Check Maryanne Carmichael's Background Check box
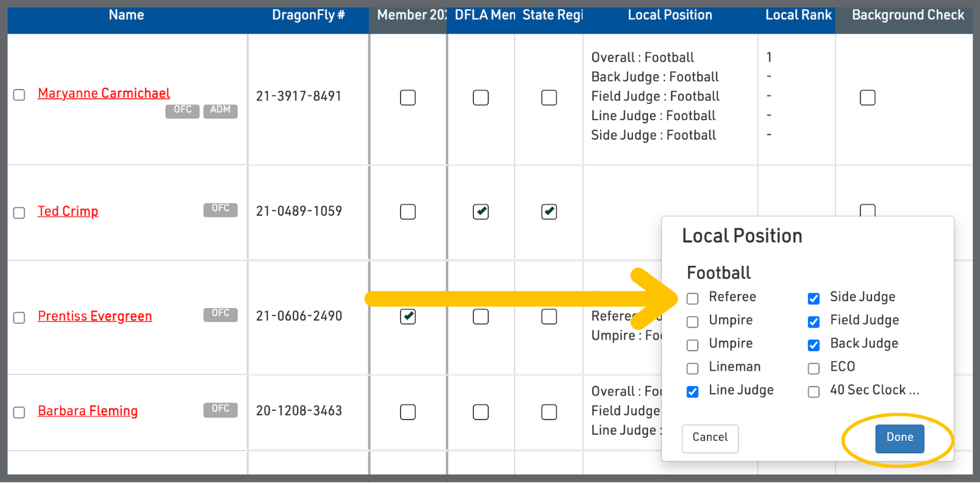The image size is (980, 483). click(x=867, y=98)
